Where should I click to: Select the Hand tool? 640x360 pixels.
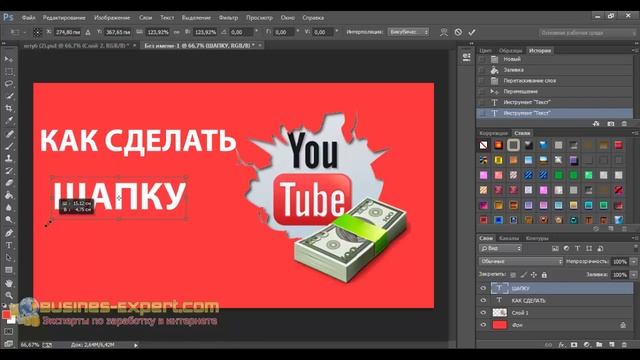[x=9, y=283]
